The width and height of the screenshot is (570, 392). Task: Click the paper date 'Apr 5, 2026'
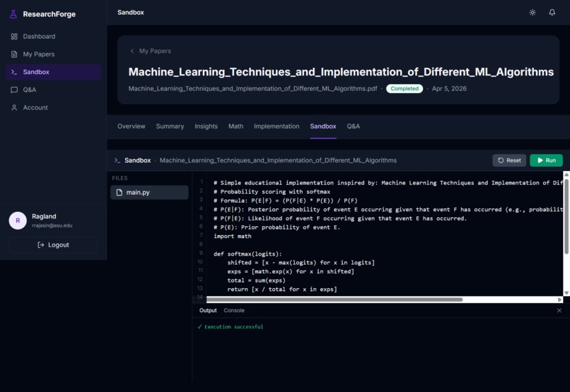[x=449, y=88]
